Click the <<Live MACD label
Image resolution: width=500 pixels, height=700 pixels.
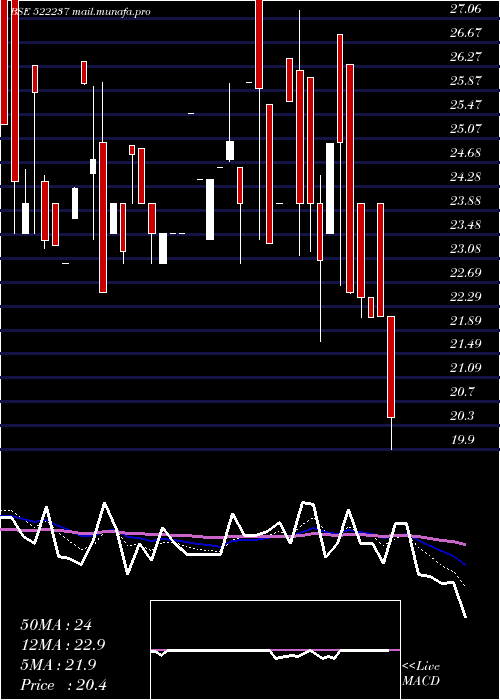click(421, 674)
